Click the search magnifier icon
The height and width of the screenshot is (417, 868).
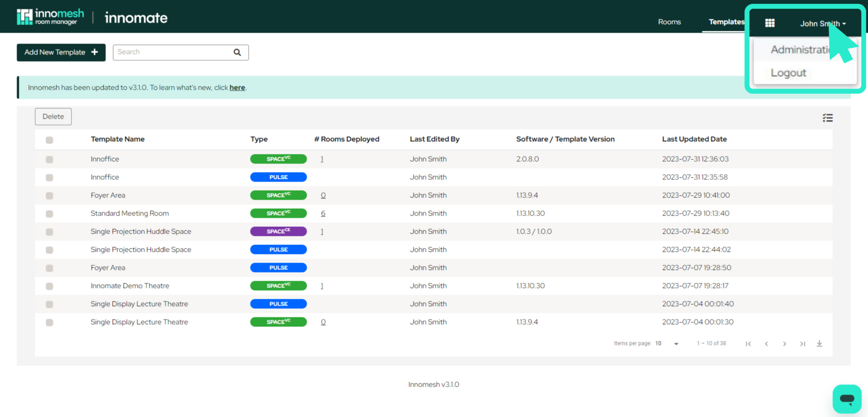coord(237,52)
